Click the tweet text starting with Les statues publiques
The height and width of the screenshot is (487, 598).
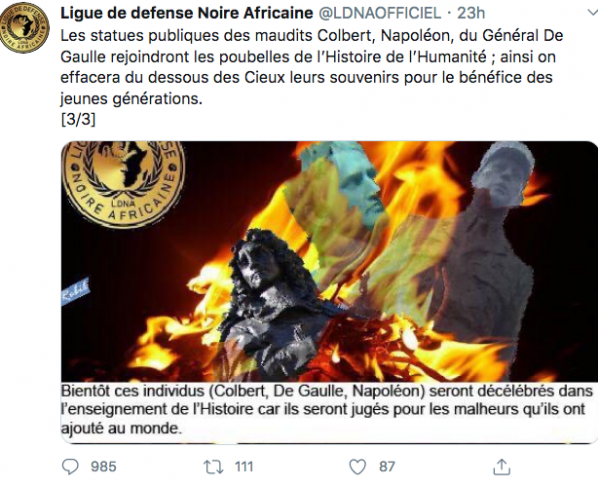click(x=312, y=67)
